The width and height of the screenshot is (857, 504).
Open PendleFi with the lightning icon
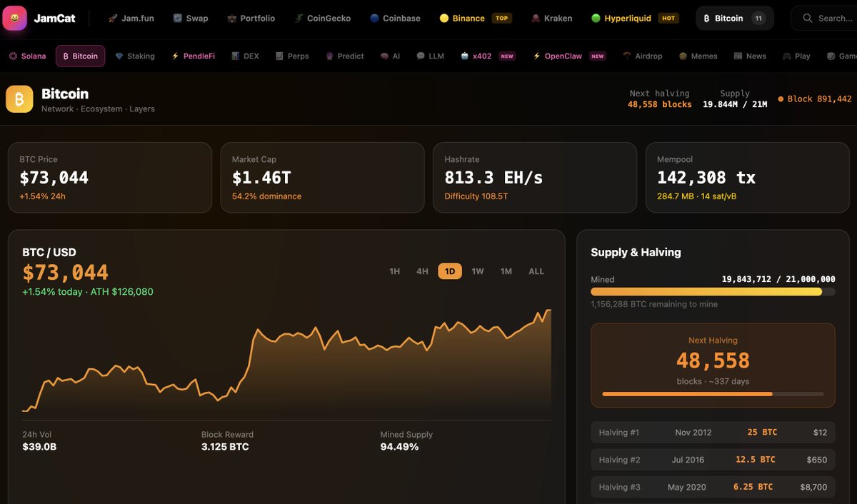(194, 56)
